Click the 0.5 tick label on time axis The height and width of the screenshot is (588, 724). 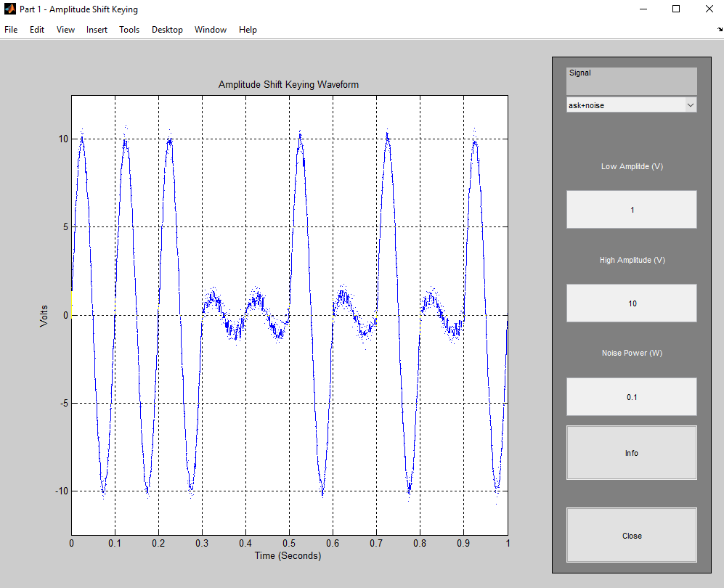(x=290, y=543)
